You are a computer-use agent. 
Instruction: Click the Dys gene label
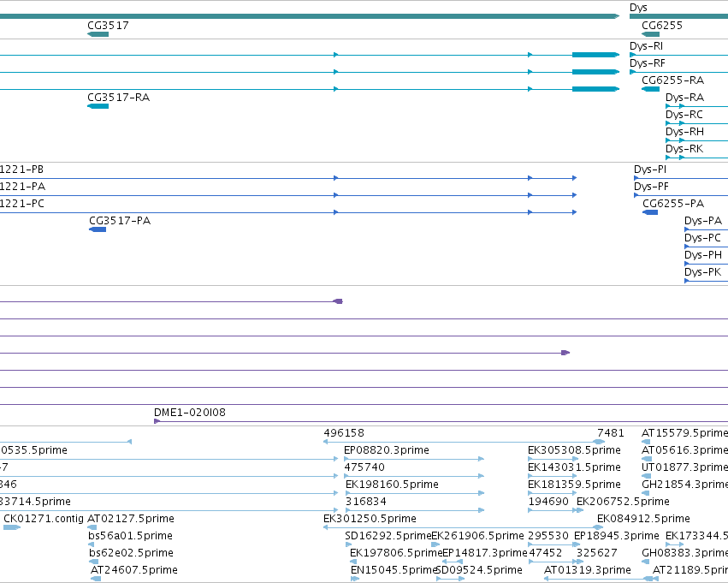[638, 8]
